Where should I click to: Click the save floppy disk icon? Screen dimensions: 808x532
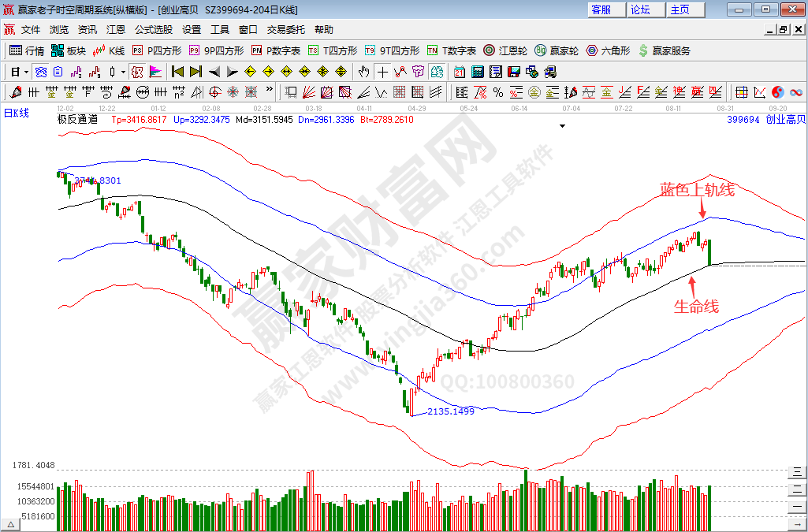pos(515,72)
